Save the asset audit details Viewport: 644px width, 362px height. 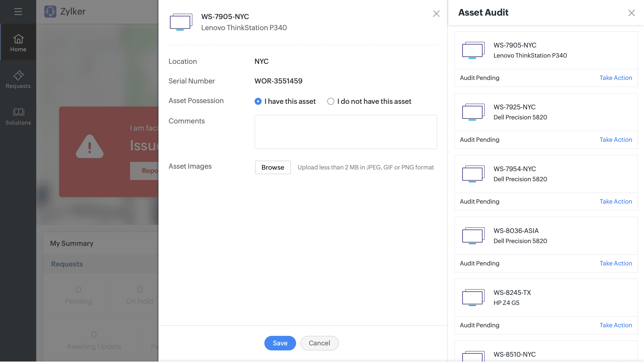coord(280,343)
